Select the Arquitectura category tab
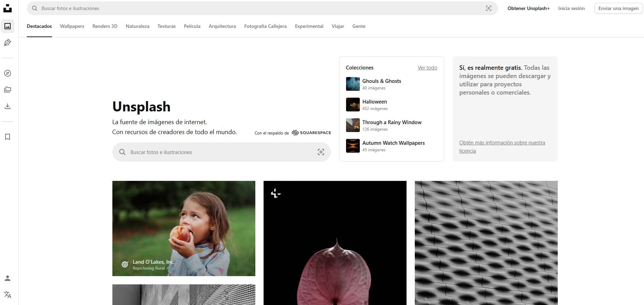The image size is (644, 305). coord(222,26)
